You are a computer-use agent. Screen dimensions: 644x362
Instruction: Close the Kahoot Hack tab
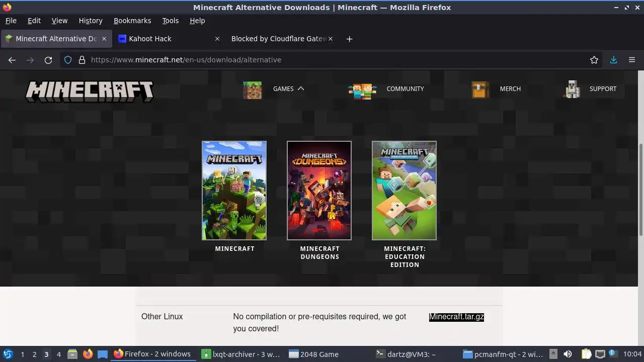217,39
